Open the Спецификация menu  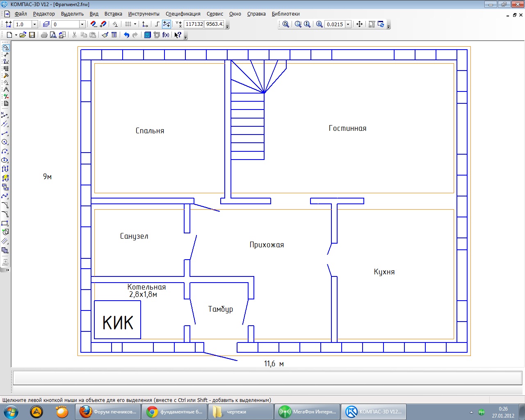(183, 14)
